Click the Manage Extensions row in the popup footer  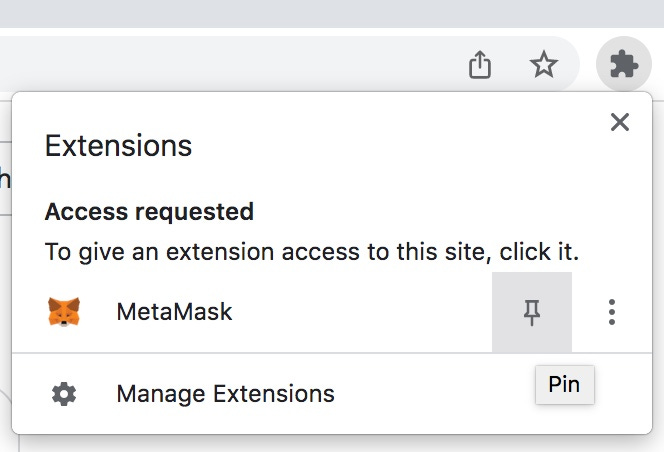click(332, 394)
